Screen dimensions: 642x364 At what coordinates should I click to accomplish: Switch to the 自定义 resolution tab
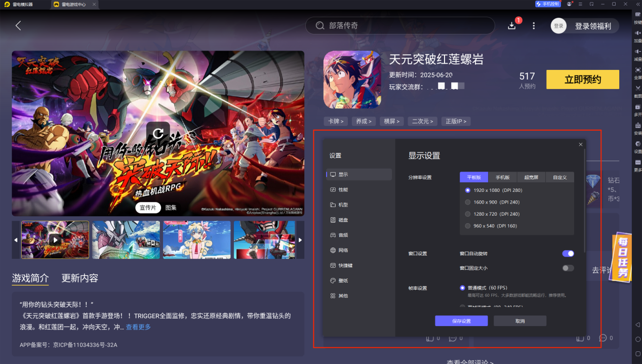pyautogui.click(x=560, y=177)
